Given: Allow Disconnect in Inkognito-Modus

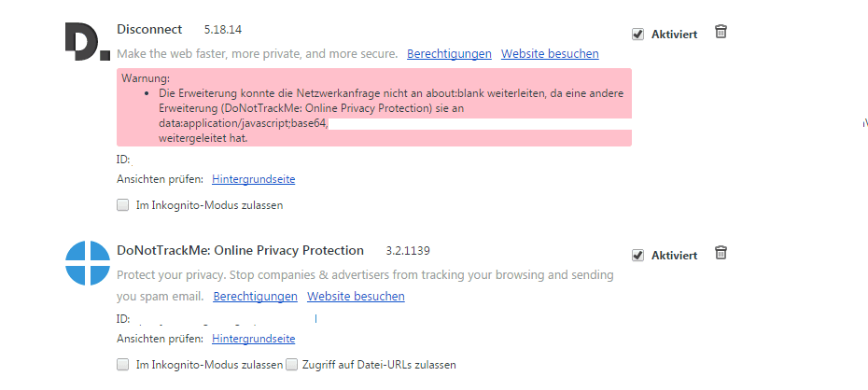Looking at the screenshot, I should (122, 205).
